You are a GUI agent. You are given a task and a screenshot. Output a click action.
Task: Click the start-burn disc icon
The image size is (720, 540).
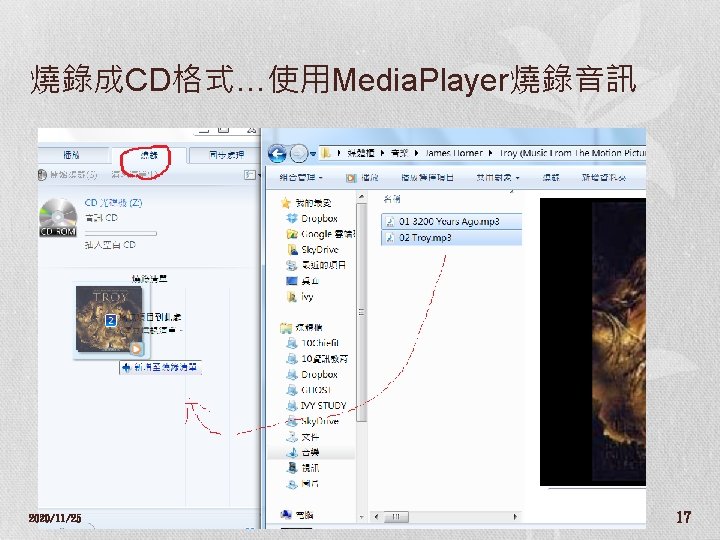coord(42,174)
